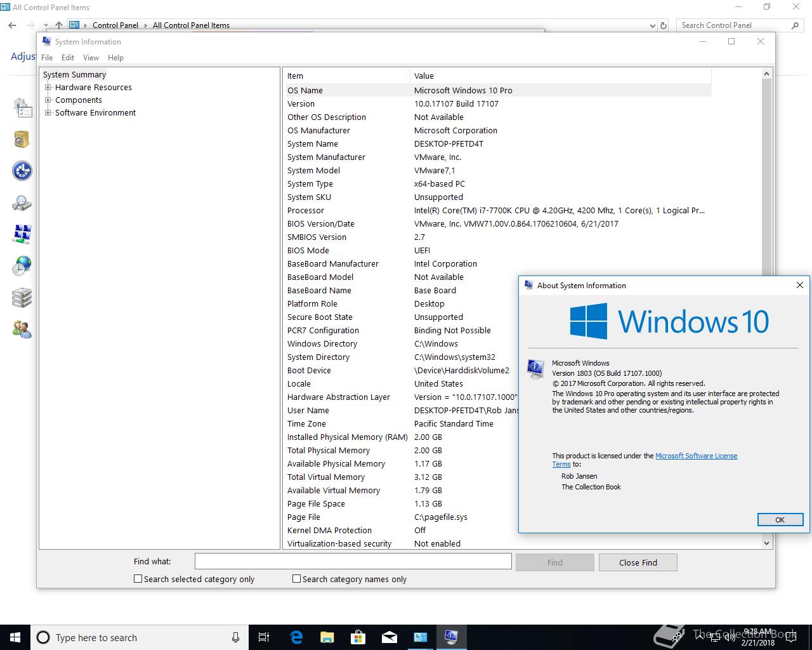
Task: Click the About System Information title icon
Action: pyautogui.click(x=528, y=285)
